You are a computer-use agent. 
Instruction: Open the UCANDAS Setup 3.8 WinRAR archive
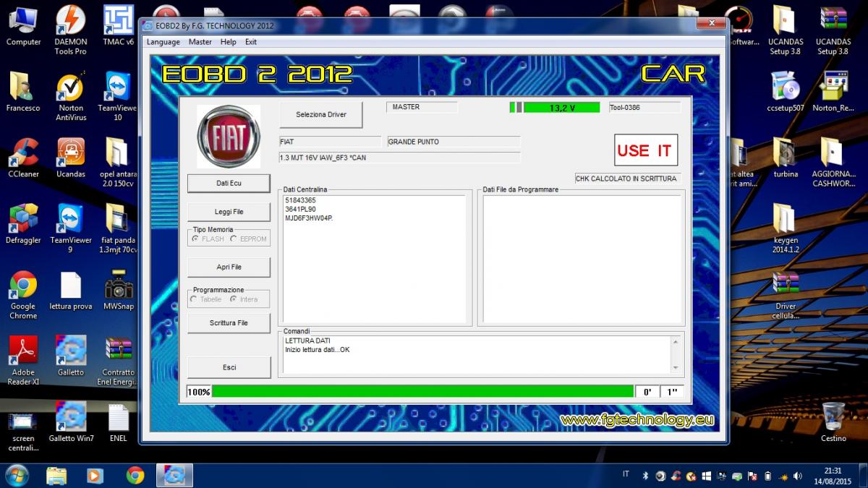pyautogui.click(x=833, y=30)
